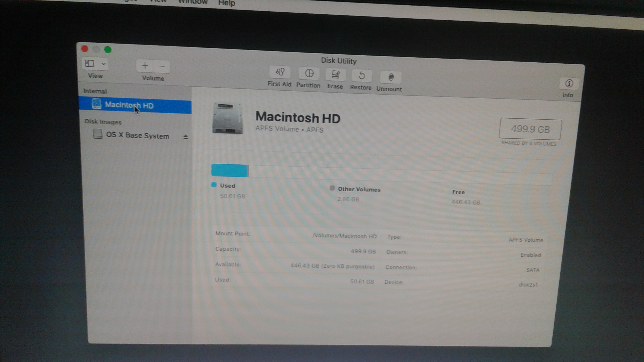Open the View dropdown chevron
The width and height of the screenshot is (644, 362).
click(x=103, y=64)
